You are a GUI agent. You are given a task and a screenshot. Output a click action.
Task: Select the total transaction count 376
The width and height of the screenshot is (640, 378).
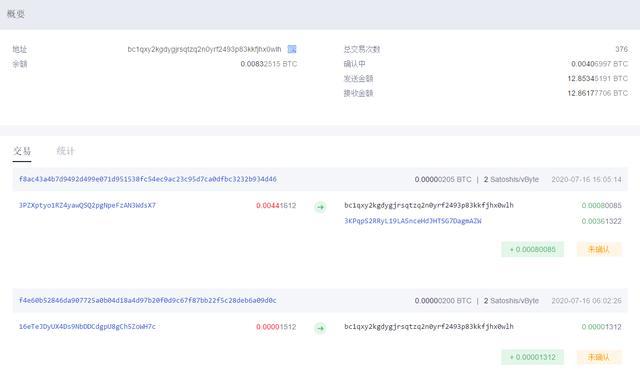click(x=622, y=49)
